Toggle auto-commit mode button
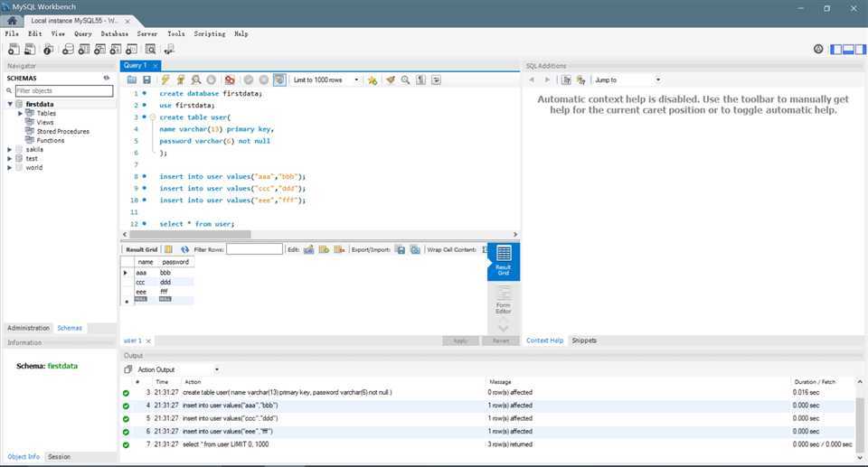This screenshot has width=868, height=467. click(279, 79)
